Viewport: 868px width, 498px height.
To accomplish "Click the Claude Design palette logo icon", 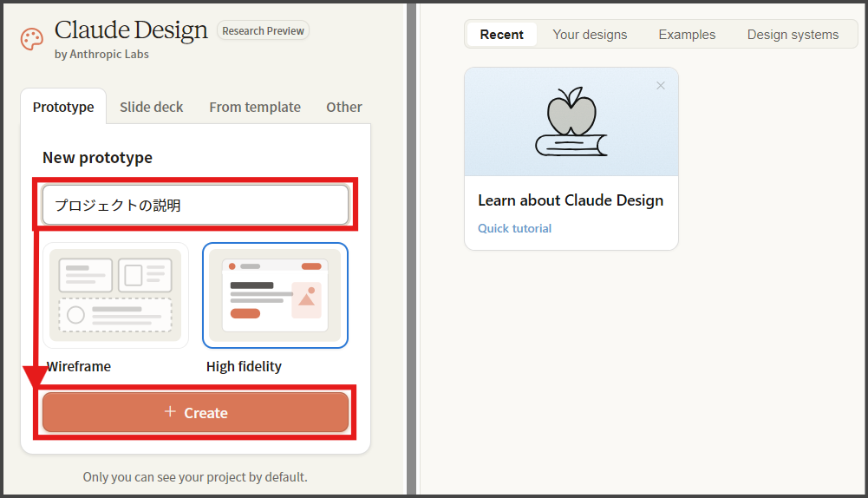I will pyautogui.click(x=32, y=39).
